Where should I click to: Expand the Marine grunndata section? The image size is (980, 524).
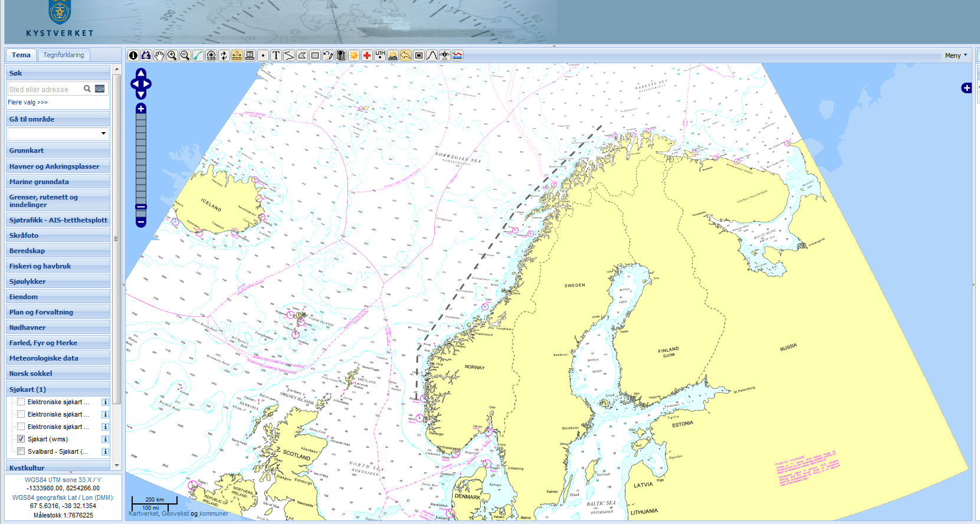coord(58,182)
